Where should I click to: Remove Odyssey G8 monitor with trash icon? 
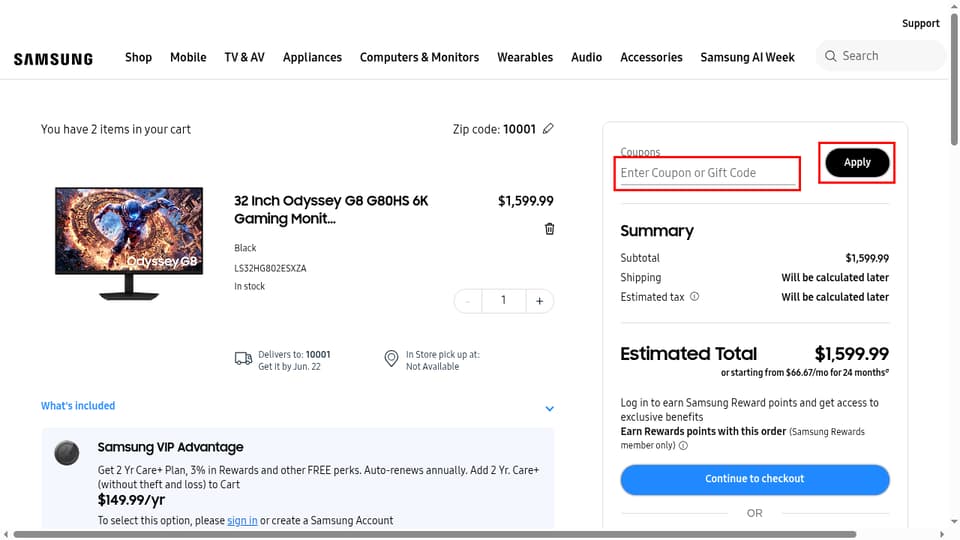click(550, 228)
